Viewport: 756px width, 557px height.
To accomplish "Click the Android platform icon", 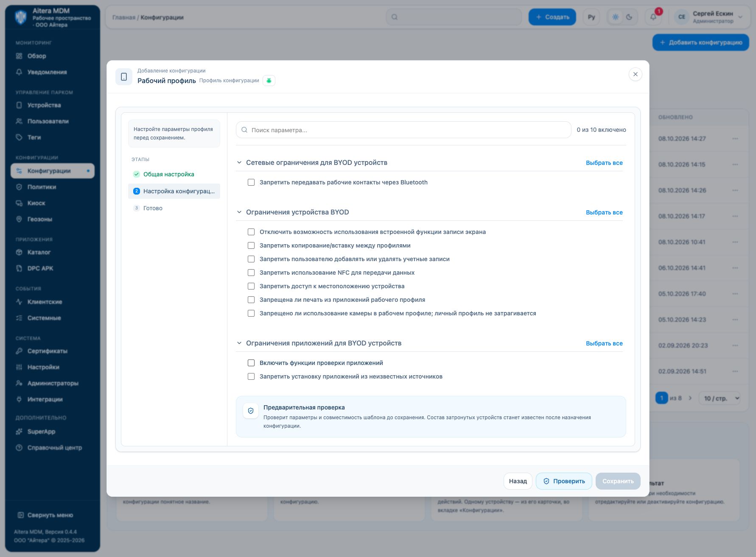I will (x=269, y=81).
